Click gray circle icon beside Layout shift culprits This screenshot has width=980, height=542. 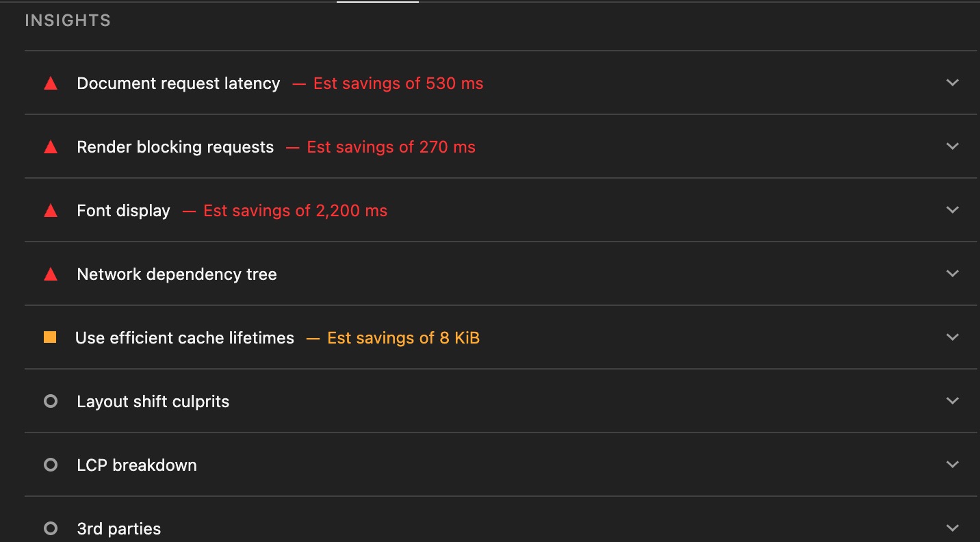[x=51, y=402]
